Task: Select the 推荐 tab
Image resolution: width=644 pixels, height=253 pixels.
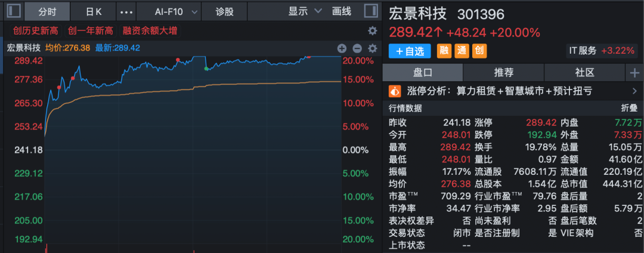Action: point(503,73)
